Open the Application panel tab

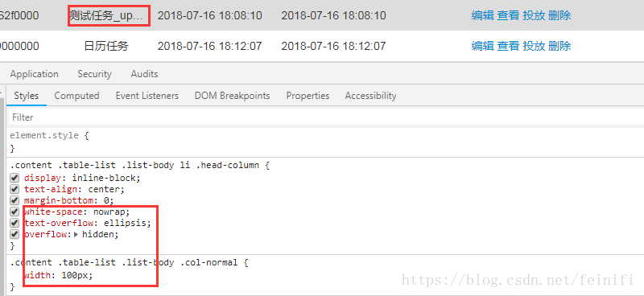[x=34, y=74]
